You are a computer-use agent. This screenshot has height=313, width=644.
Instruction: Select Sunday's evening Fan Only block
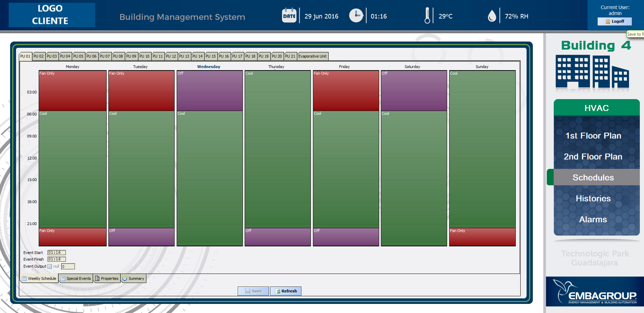482,237
